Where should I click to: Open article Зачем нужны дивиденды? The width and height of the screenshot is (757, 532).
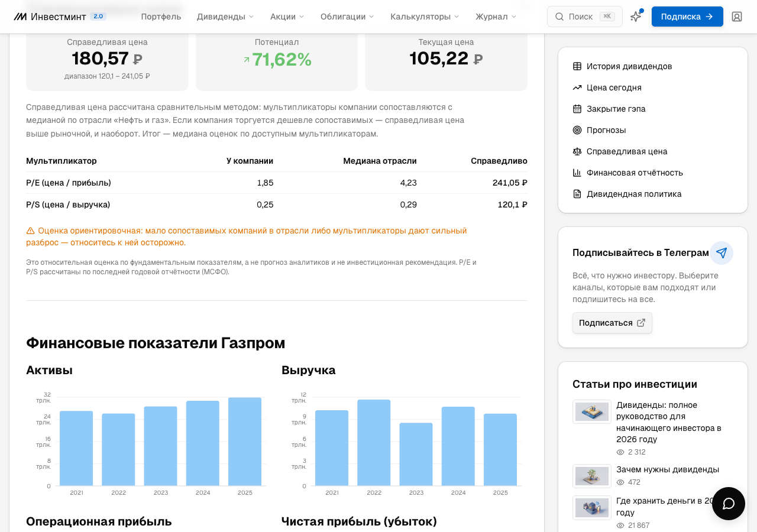(668, 469)
